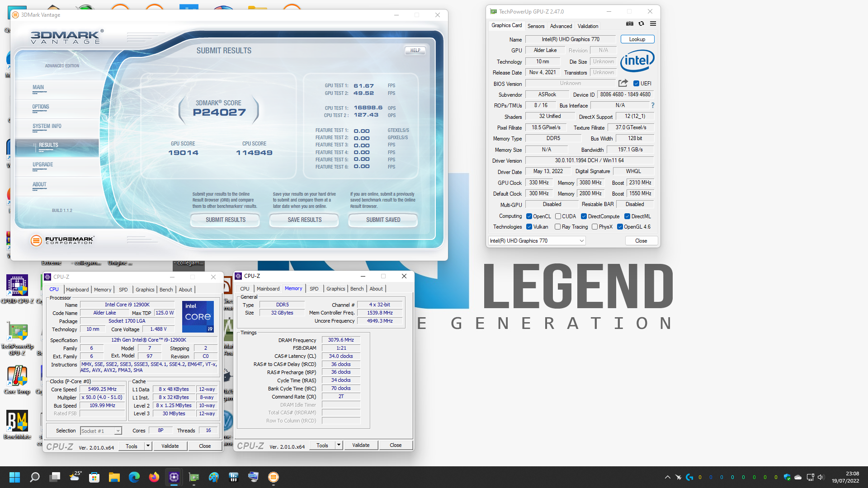Screen dimensions: 868x488
Task: Toggle the OpenGL 4.6 checkbox
Action: 620,227
